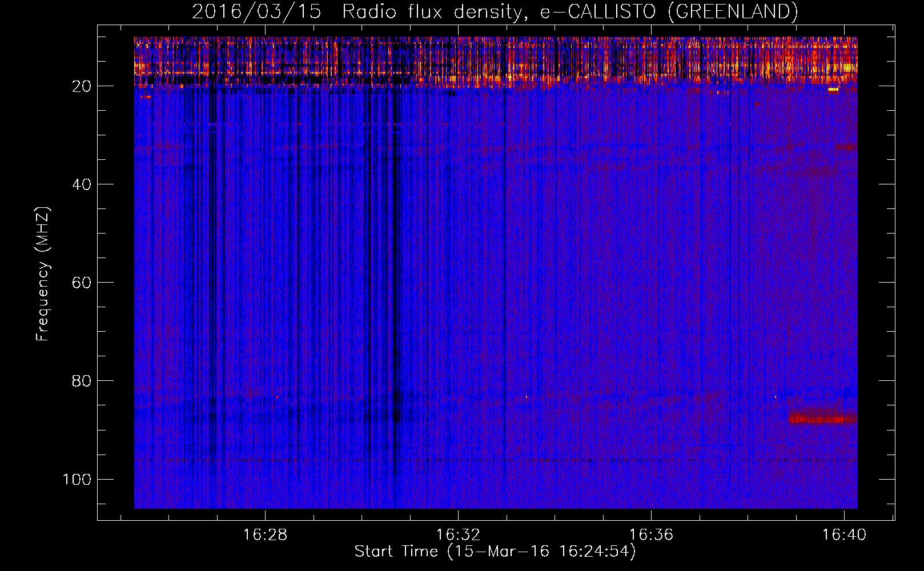Click the frequency tick label '100'
The height and width of the screenshot is (571, 924).
(x=77, y=479)
